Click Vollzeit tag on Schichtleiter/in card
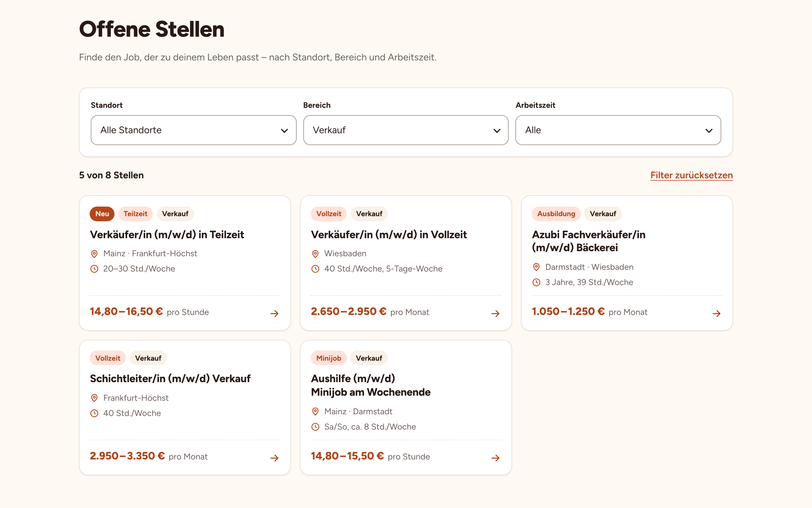This screenshot has width=812, height=508. click(x=108, y=358)
